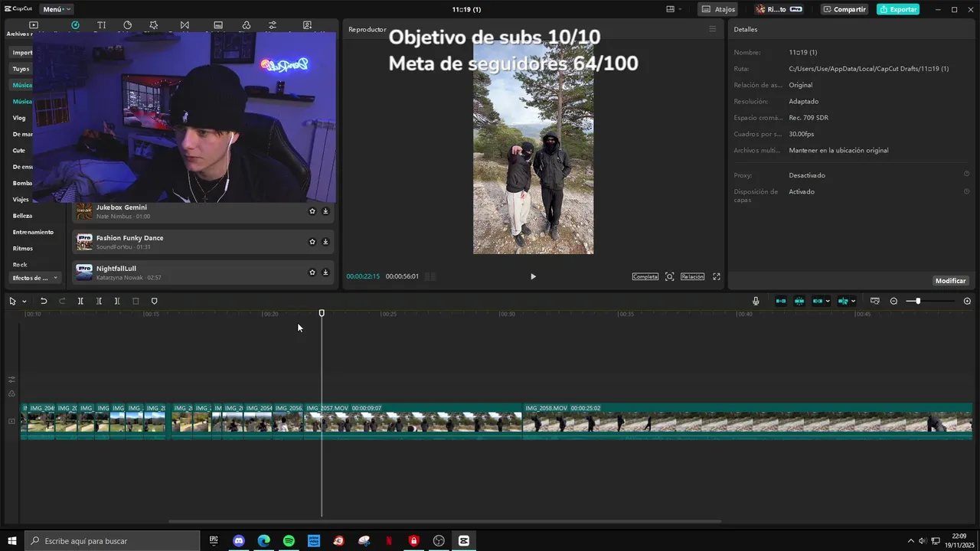Image resolution: width=980 pixels, height=551 pixels.
Task: Open the Adjustment sliders tab icon
Action: pyautogui.click(x=273, y=25)
